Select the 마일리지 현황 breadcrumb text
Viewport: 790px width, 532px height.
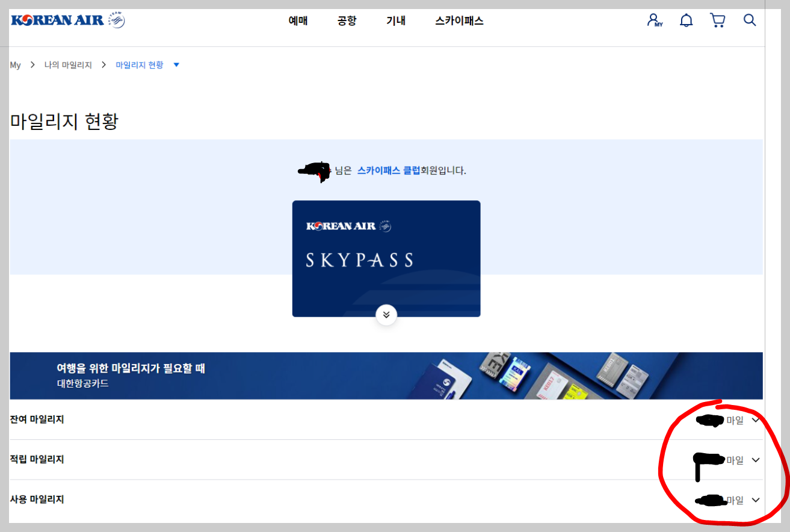point(140,65)
